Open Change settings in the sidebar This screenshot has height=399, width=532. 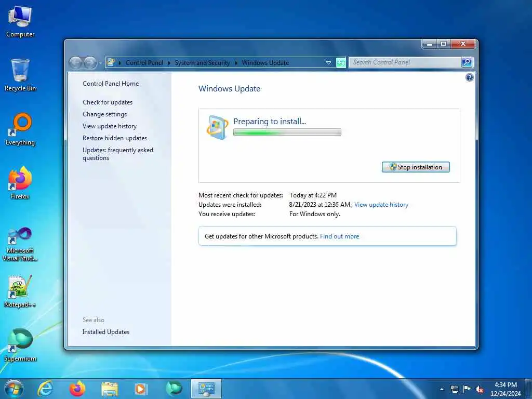[x=104, y=114]
